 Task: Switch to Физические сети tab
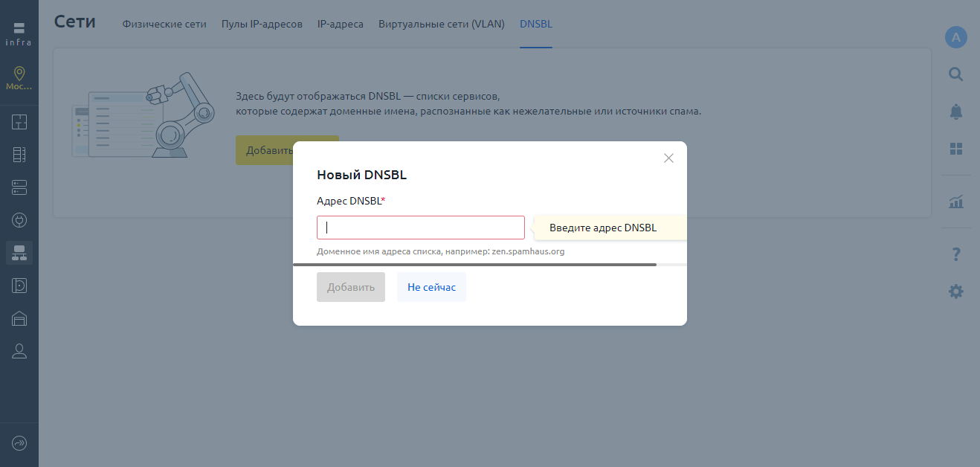(x=164, y=24)
